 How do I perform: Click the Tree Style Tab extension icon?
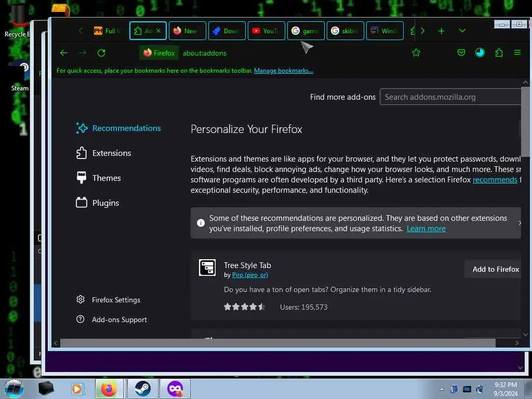[x=207, y=268]
